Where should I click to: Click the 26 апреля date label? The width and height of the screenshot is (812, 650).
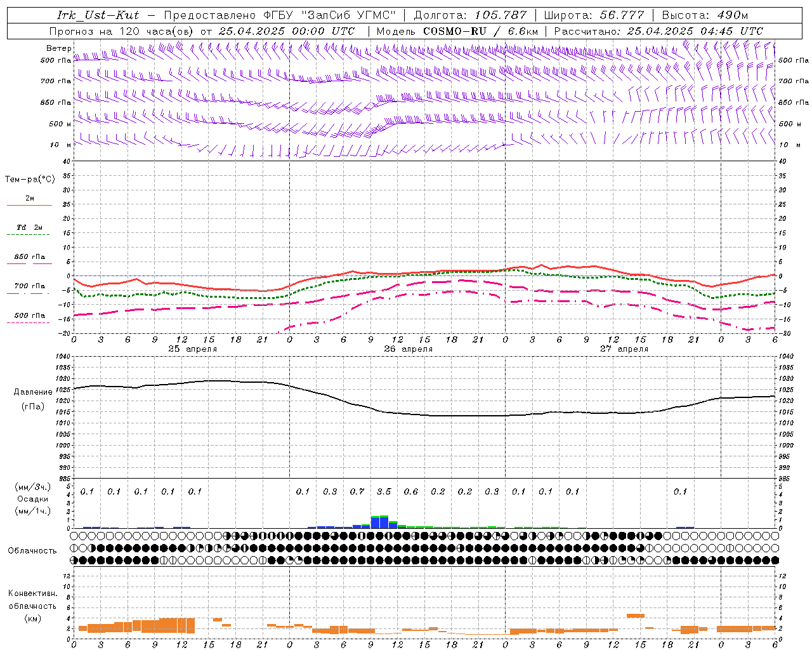click(408, 349)
